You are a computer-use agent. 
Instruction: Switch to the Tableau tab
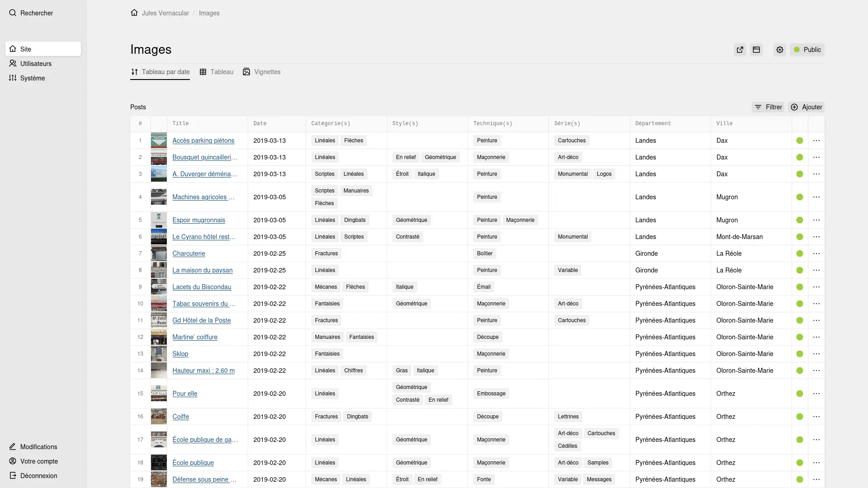point(217,72)
